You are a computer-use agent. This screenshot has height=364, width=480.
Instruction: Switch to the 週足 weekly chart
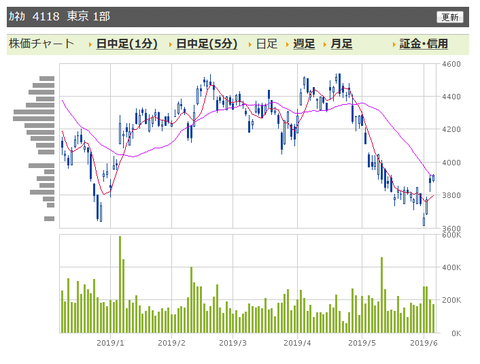pyautogui.click(x=304, y=44)
